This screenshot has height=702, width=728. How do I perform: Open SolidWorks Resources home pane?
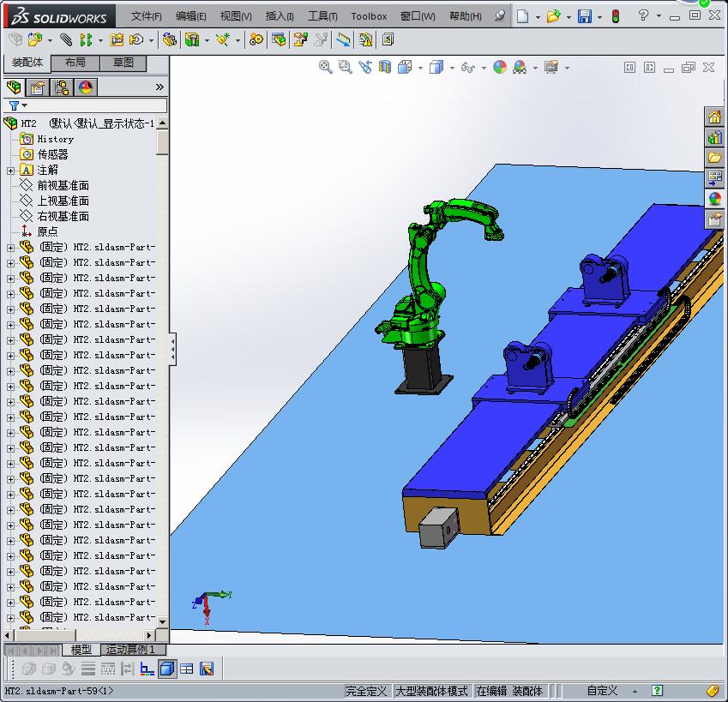(714, 117)
